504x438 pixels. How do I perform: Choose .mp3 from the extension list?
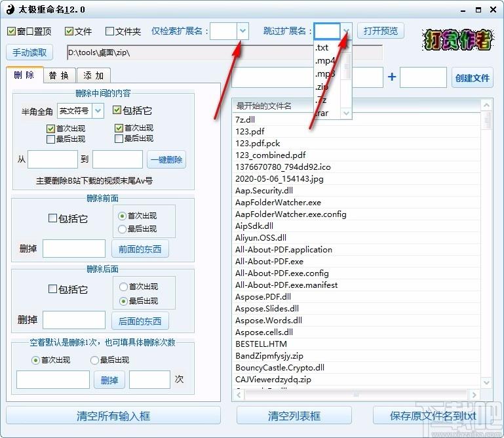327,73
